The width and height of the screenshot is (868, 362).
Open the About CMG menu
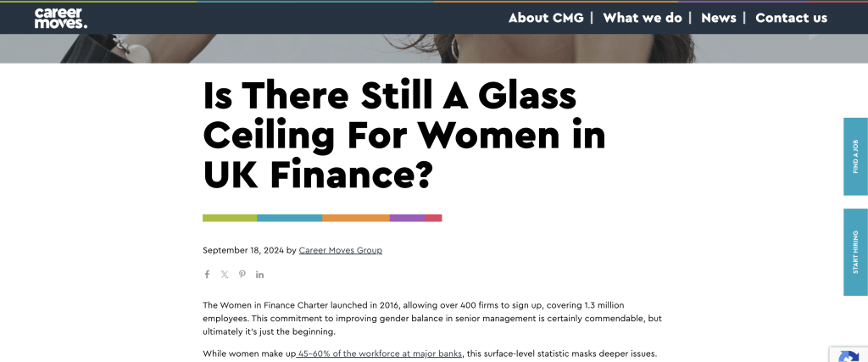click(546, 18)
